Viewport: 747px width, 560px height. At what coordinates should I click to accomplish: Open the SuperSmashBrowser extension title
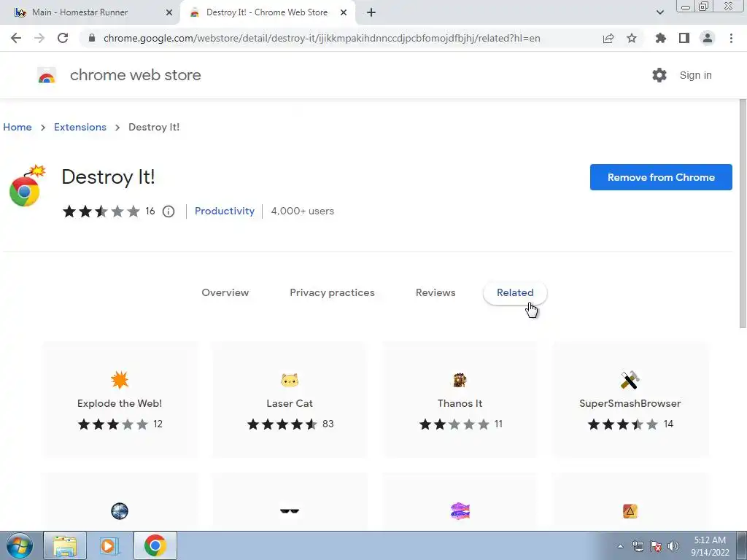(x=630, y=403)
